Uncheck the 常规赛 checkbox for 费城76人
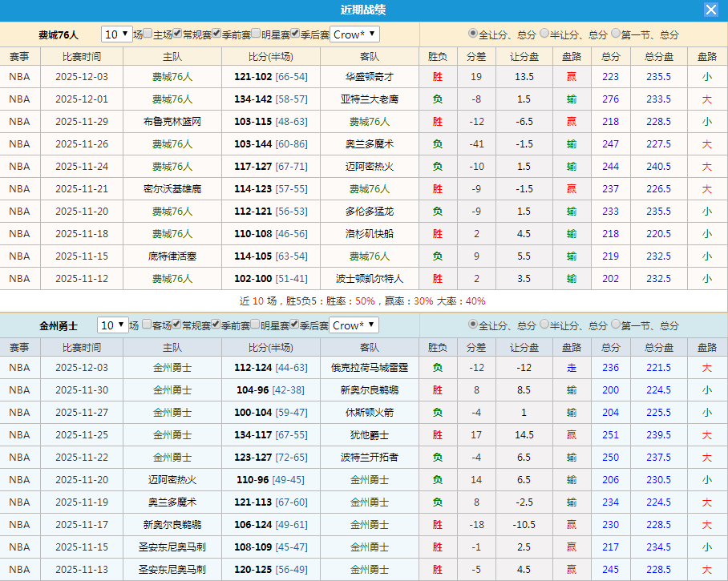This screenshot has height=581, width=728. pos(175,34)
